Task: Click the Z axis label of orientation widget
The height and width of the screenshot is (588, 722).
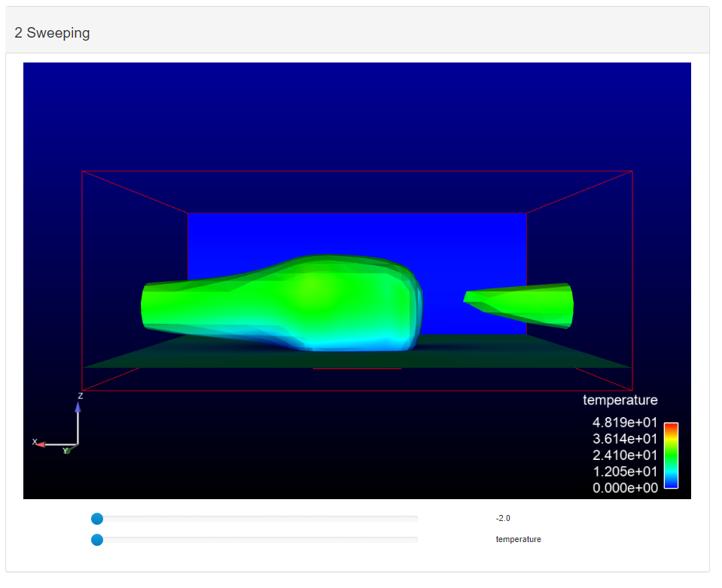Action: point(81,396)
